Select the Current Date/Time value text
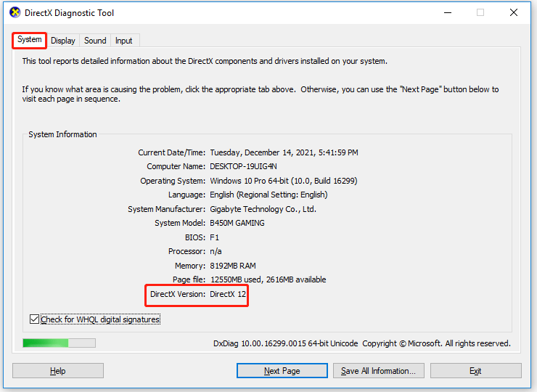The width and height of the screenshot is (537, 392). 284,152
